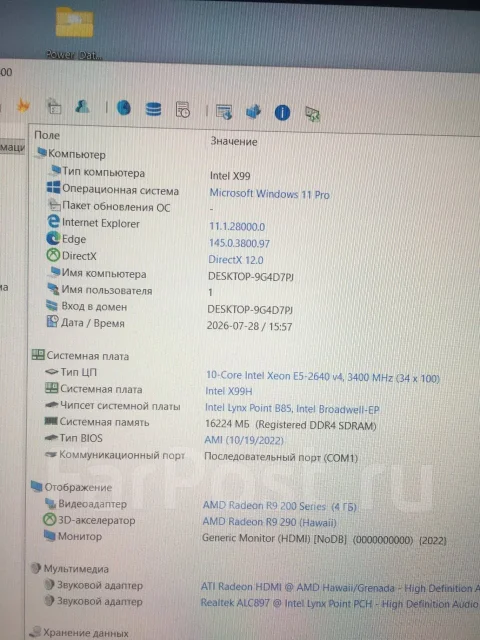Open the Realtek ALC897 audio link

[x=340, y=603]
